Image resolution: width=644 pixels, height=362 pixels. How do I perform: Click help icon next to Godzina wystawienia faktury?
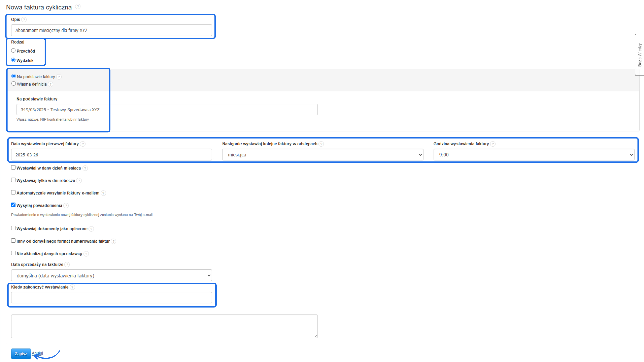point(493,144)
